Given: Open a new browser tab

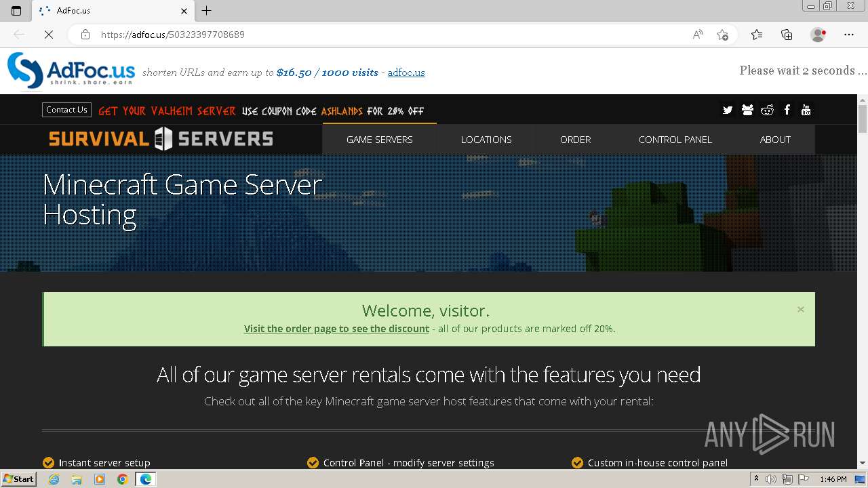Looking at the screenshot, I should pos(207,11).
